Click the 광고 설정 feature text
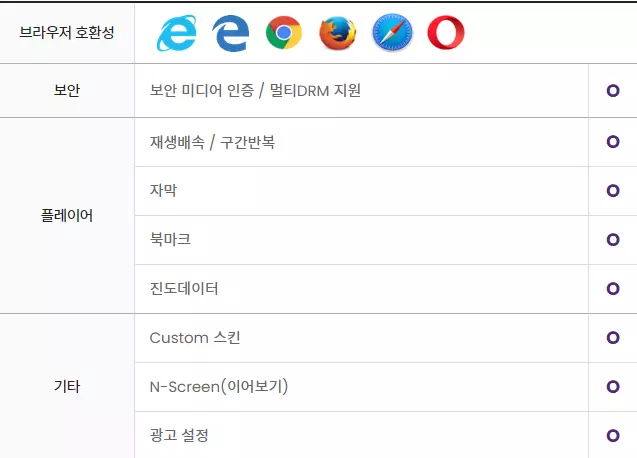Image resolution: width=637 pixels, height=458 pixels. tap(179, 435)
